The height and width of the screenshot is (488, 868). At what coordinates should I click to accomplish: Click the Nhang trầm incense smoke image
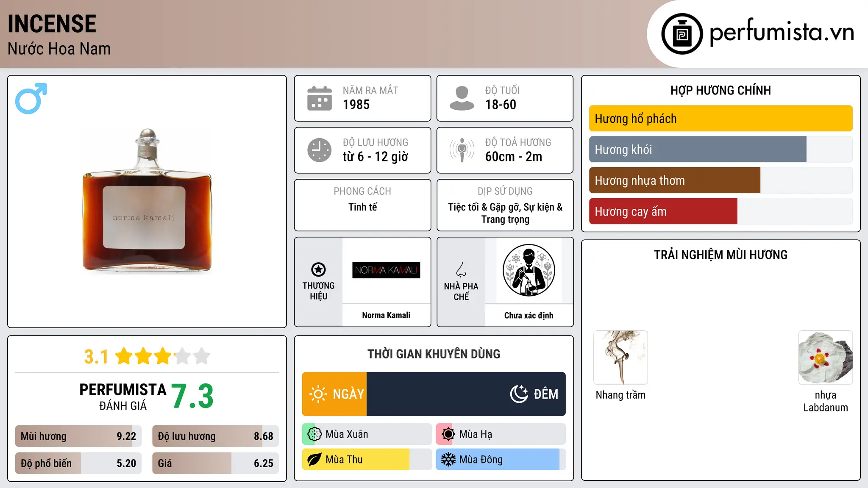[620, 358]
